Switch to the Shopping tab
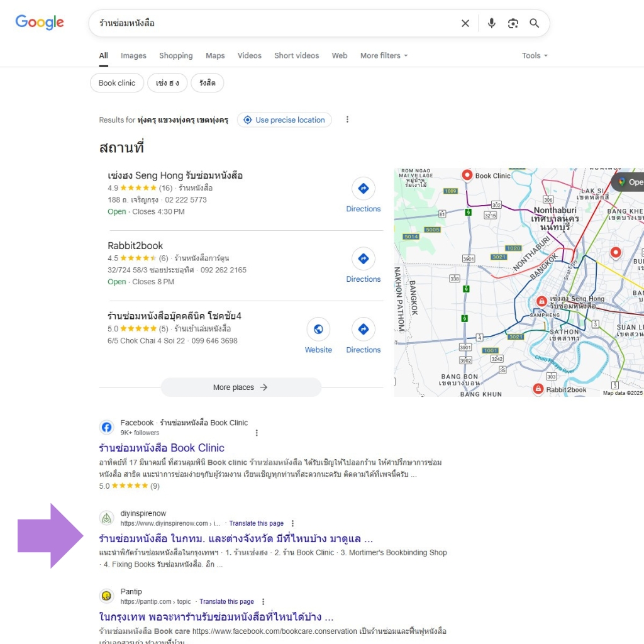This screenshot has width=644, height=644. tap(176, 55)
